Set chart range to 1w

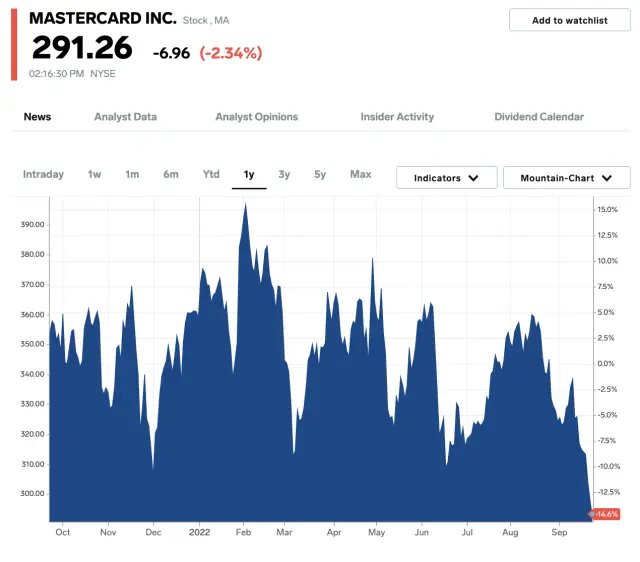click(x=94, y=174)
